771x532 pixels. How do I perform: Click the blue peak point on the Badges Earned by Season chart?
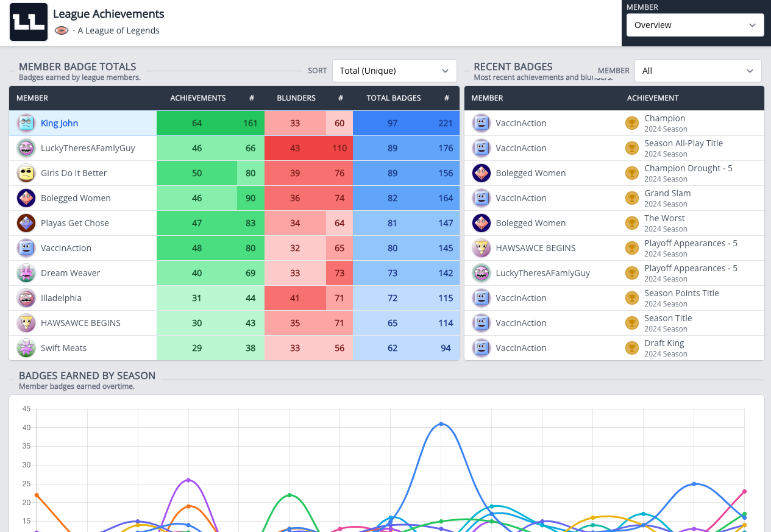[441, 424]
